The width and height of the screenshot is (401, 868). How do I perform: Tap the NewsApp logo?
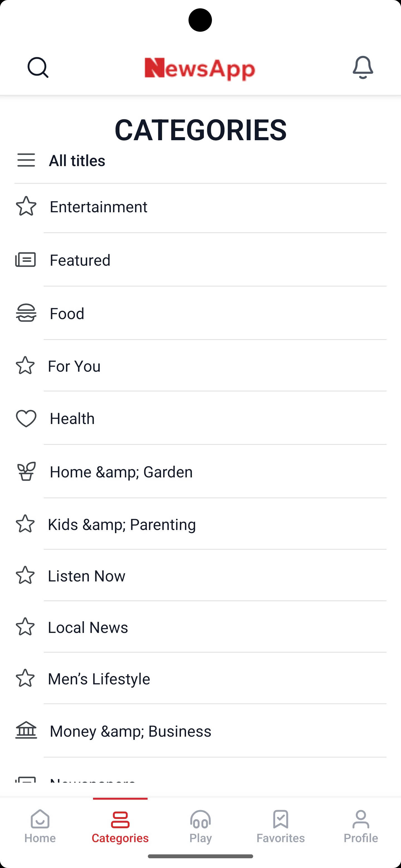click(200, 69)
